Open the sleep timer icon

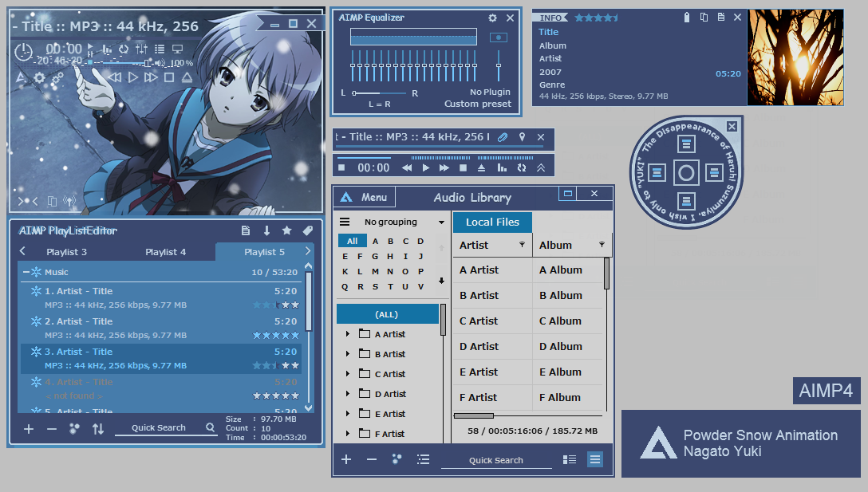(x=24, y=53)
